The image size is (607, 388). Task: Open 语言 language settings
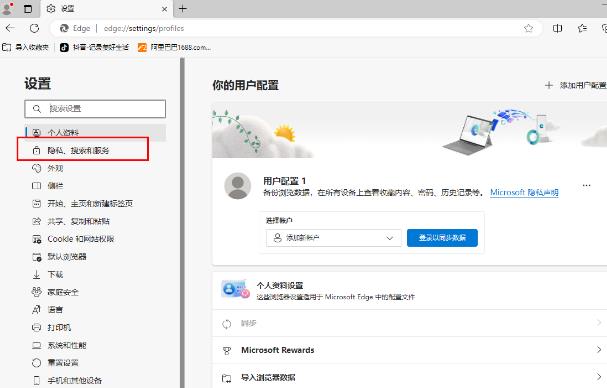[47, 309]
